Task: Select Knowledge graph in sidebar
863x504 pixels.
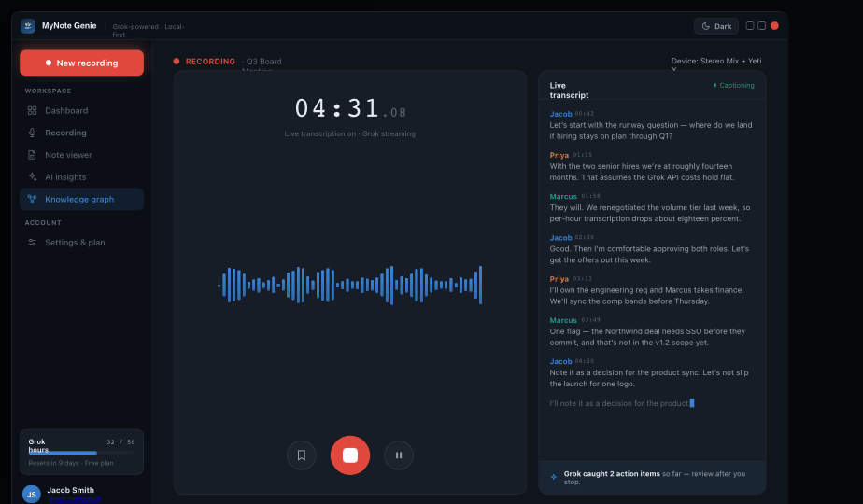Action: 81,199
